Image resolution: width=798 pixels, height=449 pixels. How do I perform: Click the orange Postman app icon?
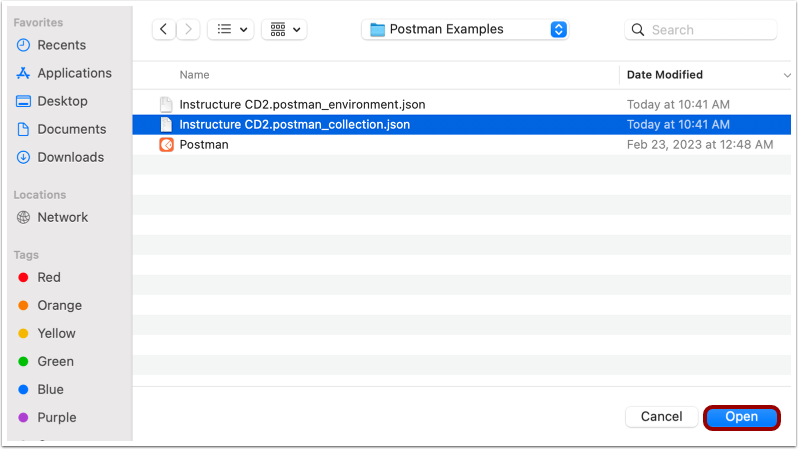[166, 145]
